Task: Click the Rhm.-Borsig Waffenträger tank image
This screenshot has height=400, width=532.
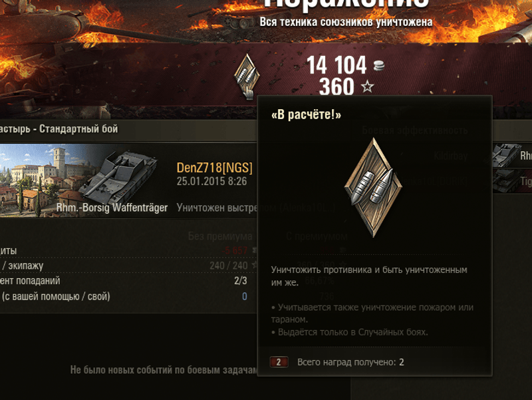Action: coord(117,176)
